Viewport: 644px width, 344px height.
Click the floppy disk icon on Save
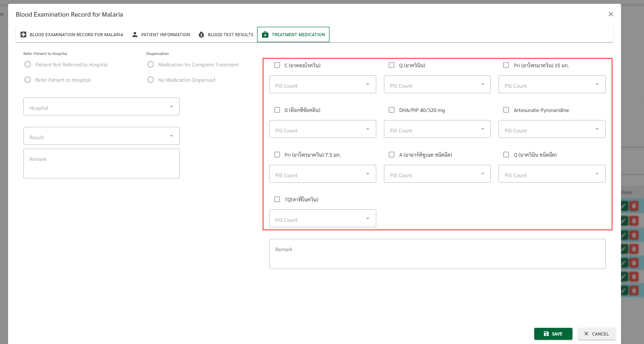point(546,334)
